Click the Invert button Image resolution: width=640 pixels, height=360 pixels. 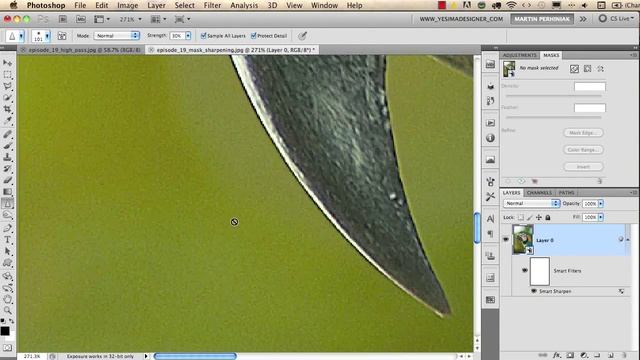[583, 167]
